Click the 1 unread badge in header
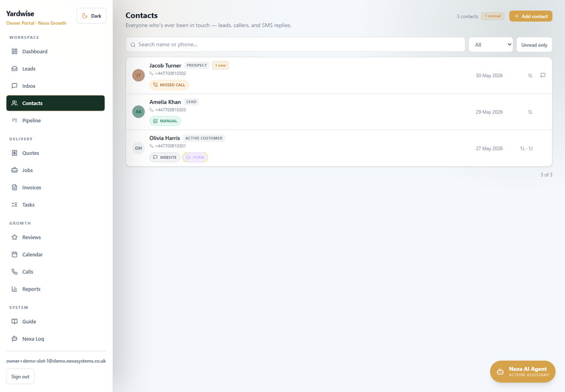Image resolution: width=565 pixels, height=392 pixels. [493, 16]
